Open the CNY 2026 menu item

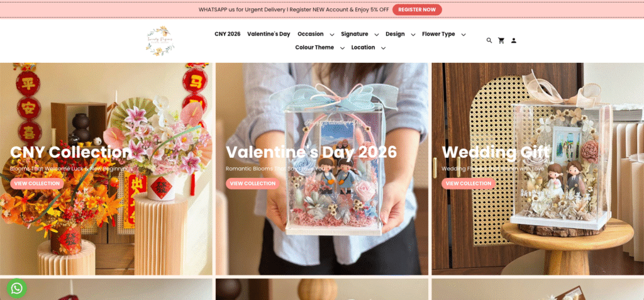[x=227, y=34]
